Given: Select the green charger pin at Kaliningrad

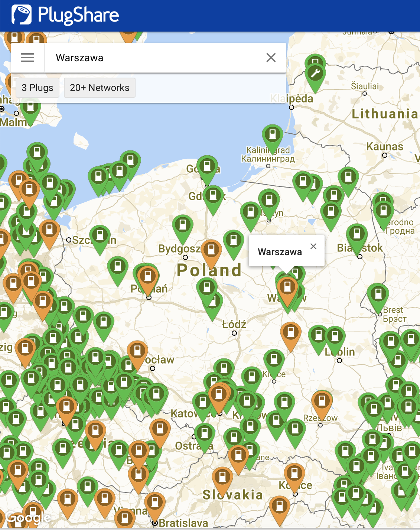Looking at the screenshot, I should [273, 138].
